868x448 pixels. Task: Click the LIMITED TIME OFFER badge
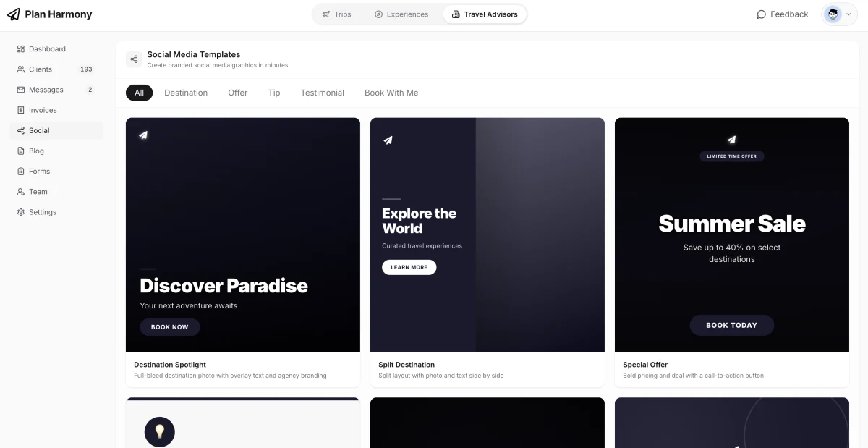(732, 156)
